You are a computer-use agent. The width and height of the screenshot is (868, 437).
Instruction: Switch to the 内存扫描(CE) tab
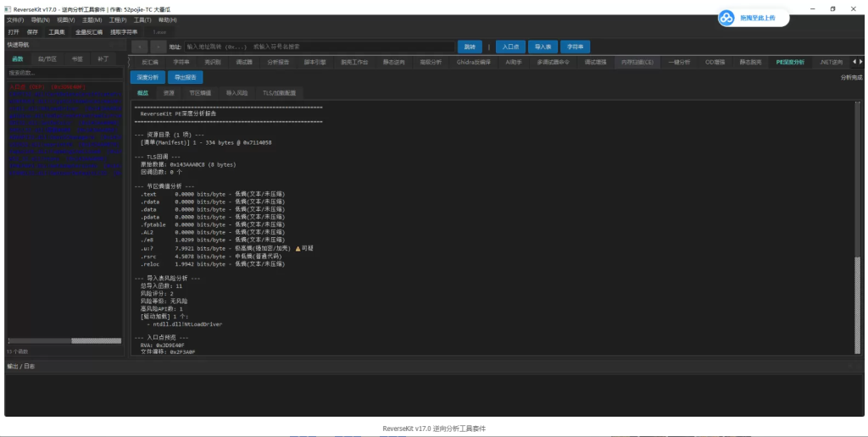[637, 62]
